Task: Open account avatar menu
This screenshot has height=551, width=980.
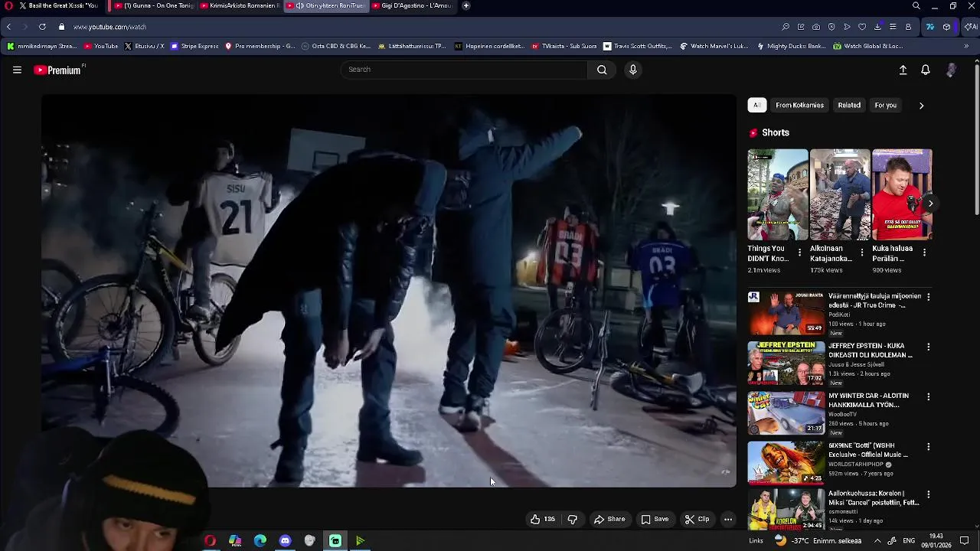Action: [951, 70]
